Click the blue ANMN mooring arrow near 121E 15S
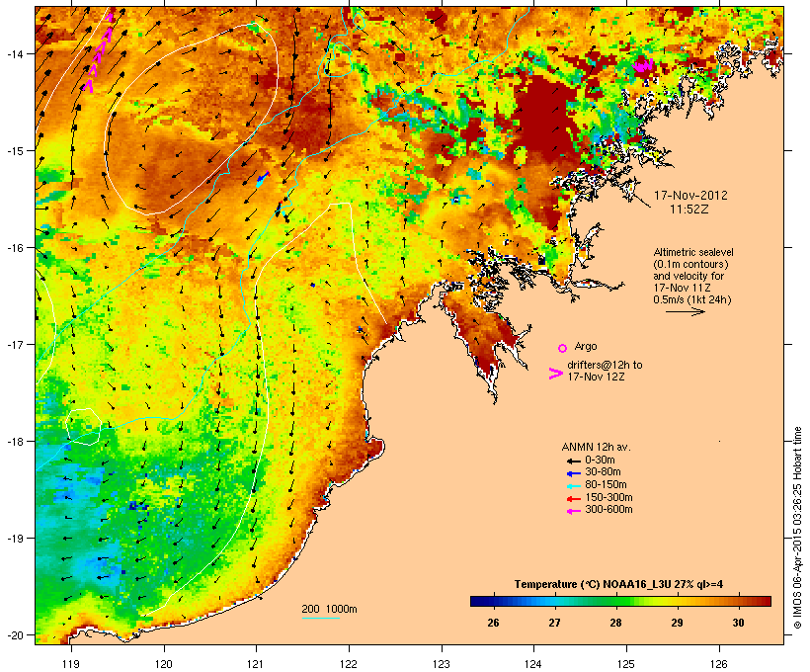The width and height of the screenshot is (810, 672). click(x=264, y=178)
